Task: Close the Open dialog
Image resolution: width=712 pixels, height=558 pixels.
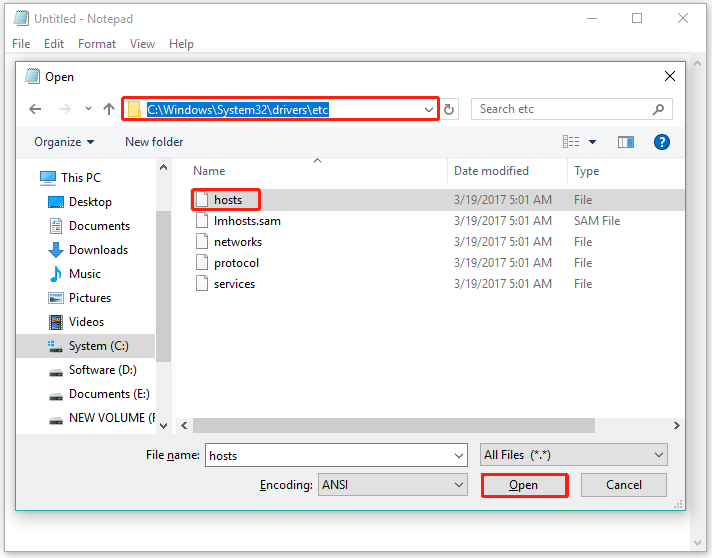Action: (670, 76)
